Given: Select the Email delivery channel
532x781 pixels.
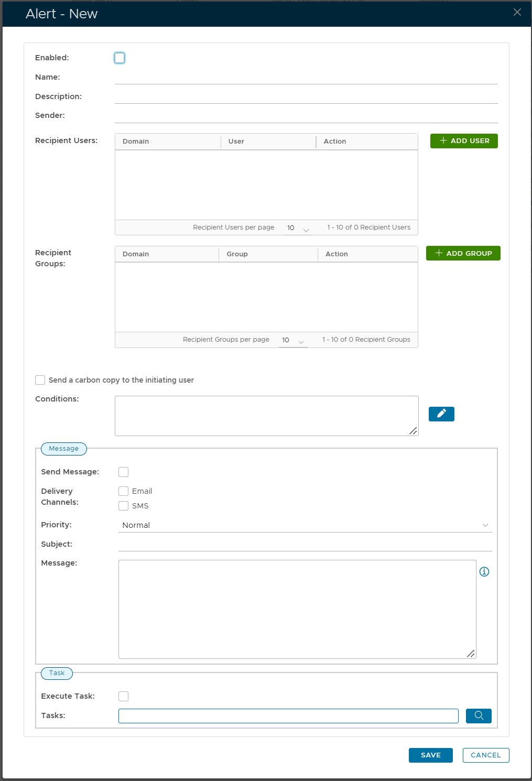Looking at the screenshot, I should (x=124, y=491).
